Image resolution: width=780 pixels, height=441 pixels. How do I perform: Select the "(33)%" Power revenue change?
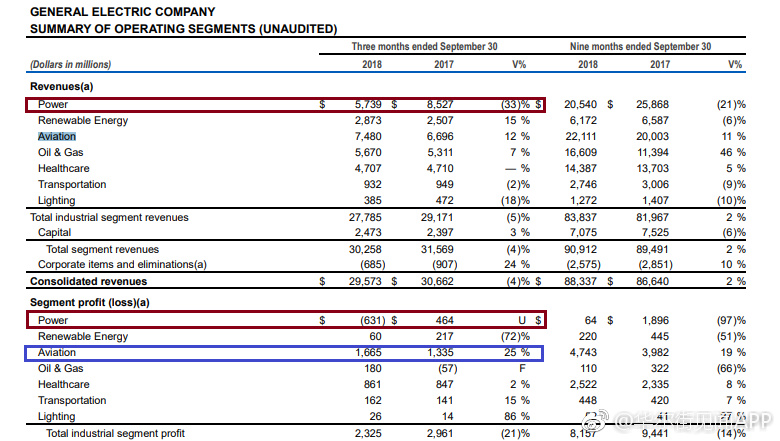click(515, 104)
